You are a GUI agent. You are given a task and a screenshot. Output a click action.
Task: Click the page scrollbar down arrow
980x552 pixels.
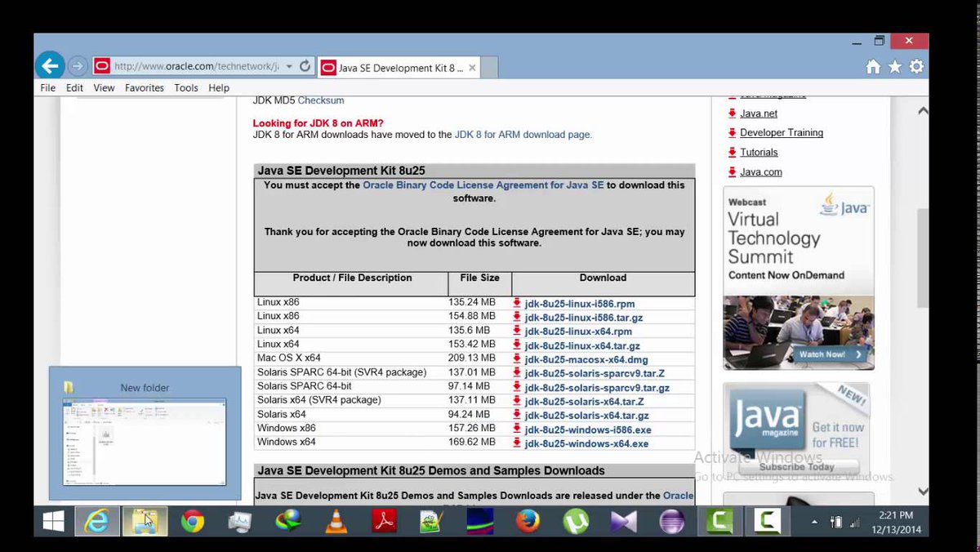(923, 491)
